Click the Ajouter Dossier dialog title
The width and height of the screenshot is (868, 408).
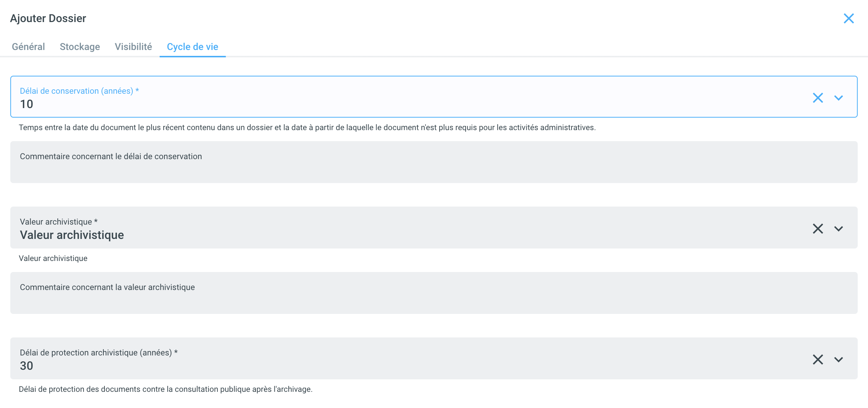48,18
